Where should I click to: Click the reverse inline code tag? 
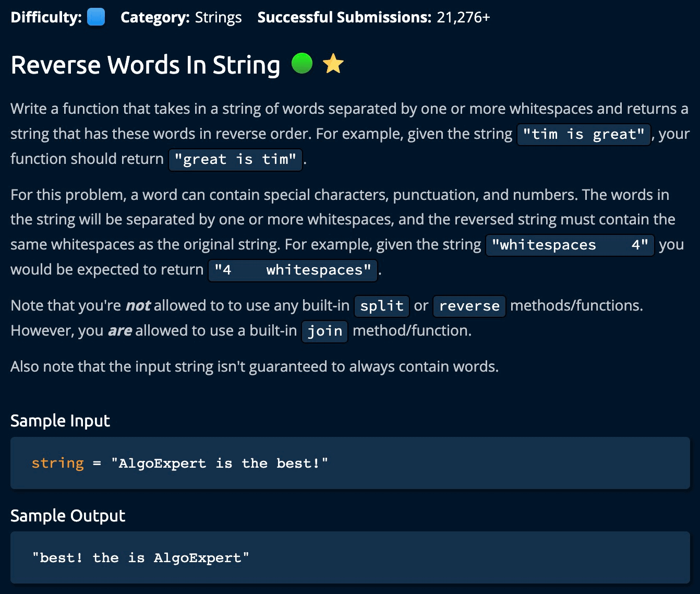469,306
